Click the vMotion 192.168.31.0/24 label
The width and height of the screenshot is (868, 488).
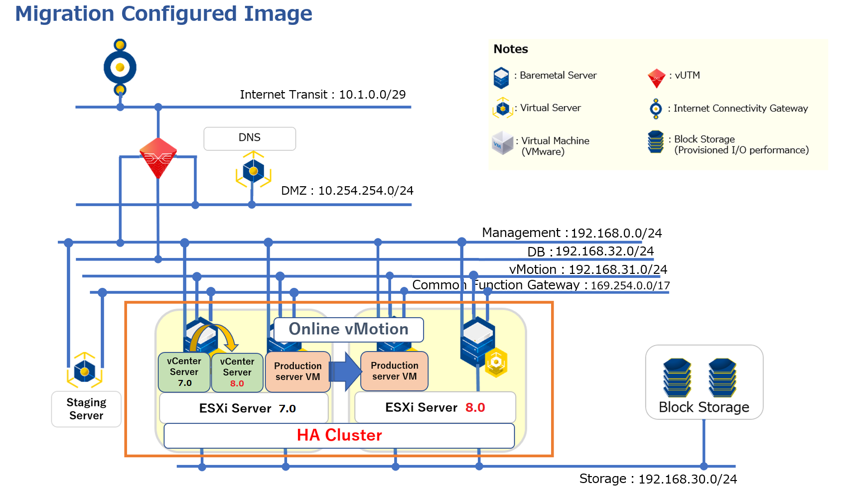coord(588,269)
